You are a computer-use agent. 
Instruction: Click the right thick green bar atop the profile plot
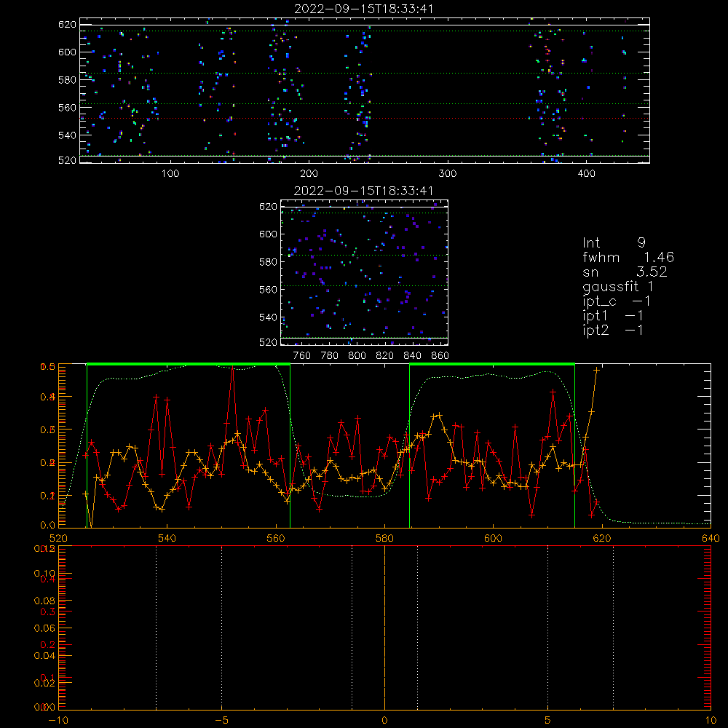(x=492, y=364)
